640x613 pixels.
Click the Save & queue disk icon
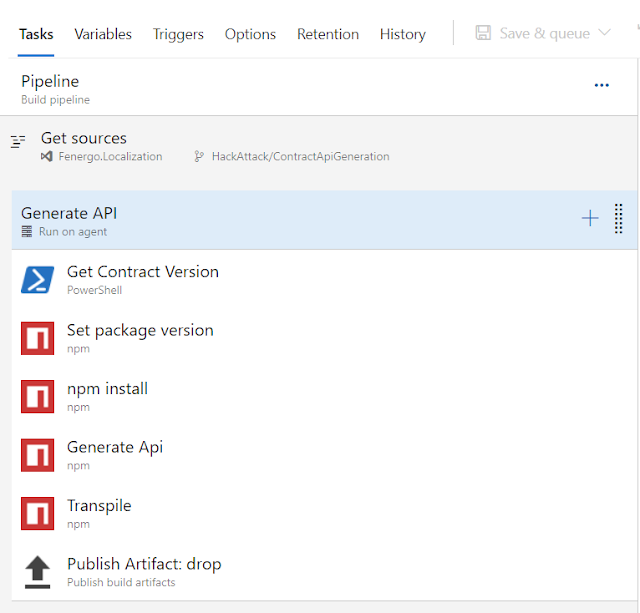pyautogui.click(x=483, y=34)
